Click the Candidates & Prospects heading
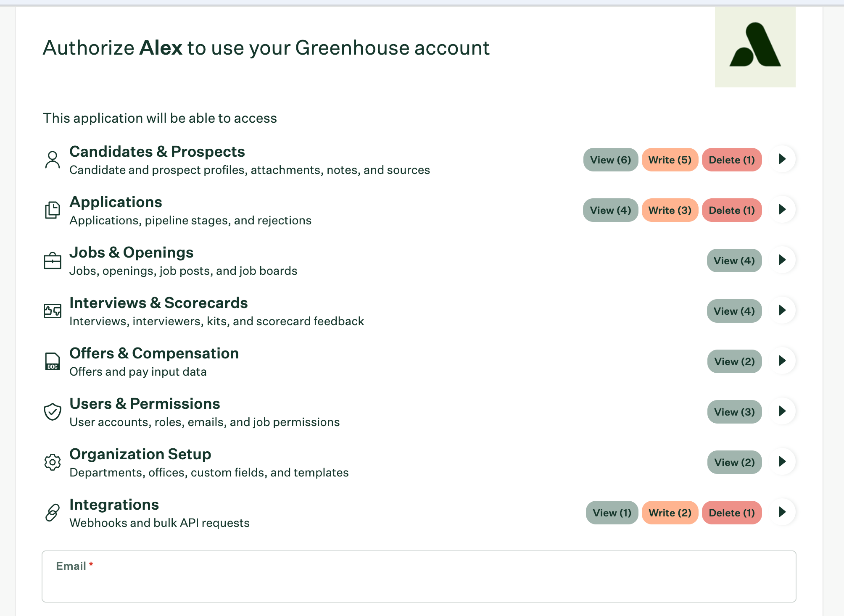 pyautogui.click(x=157, y=151)
